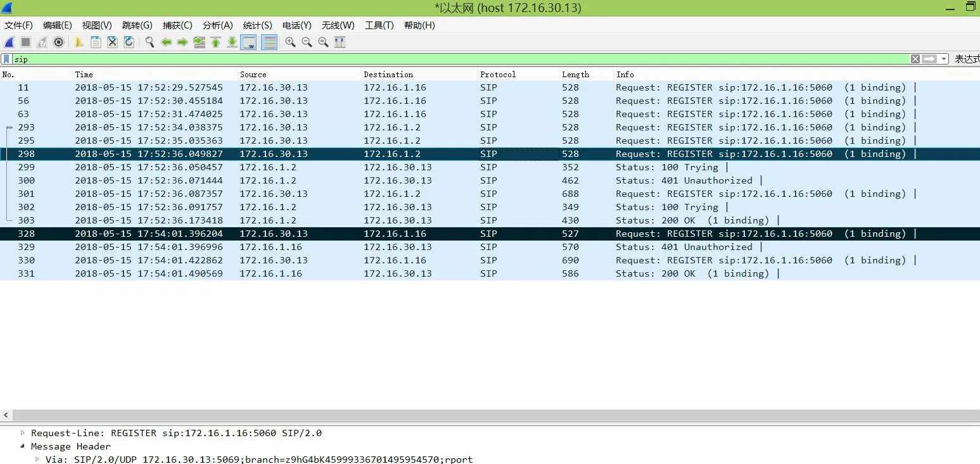Click the 表达式 expression button
The image size is (980, 464).
point(967,58)
